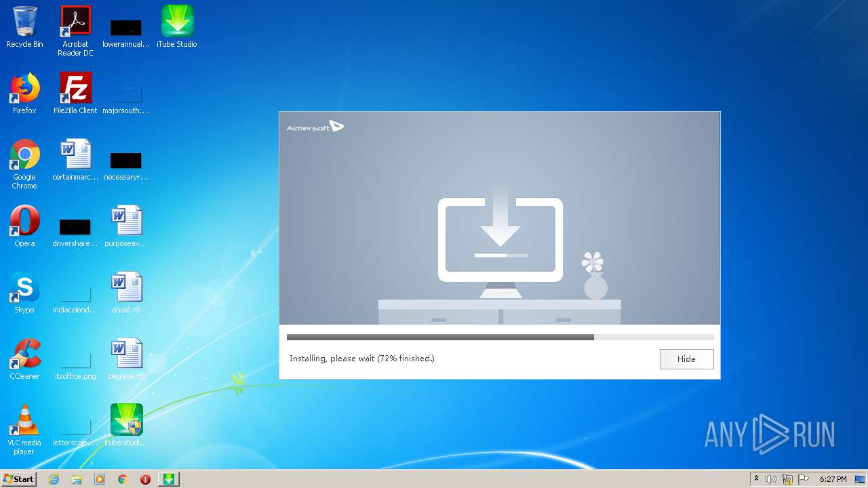Open Chrome from the taskbar
This screenshot has height=488, width=868.
(x=123, y=479)
